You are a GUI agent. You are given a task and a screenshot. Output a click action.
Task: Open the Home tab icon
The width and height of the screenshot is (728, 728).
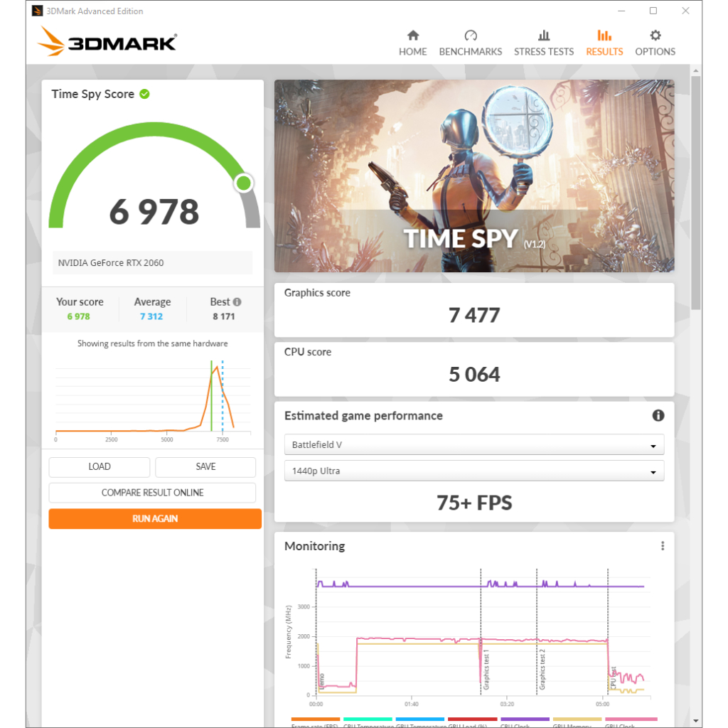(413, 36)
